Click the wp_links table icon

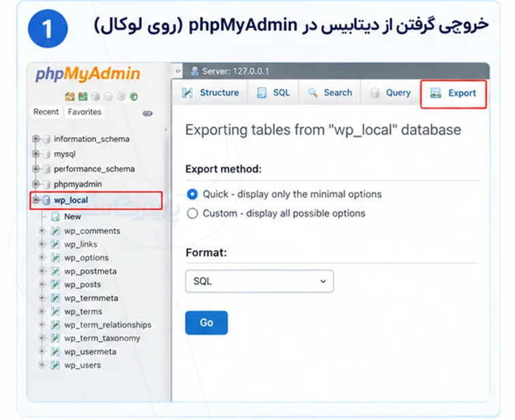pyautogui.click(x=55, y=244)
